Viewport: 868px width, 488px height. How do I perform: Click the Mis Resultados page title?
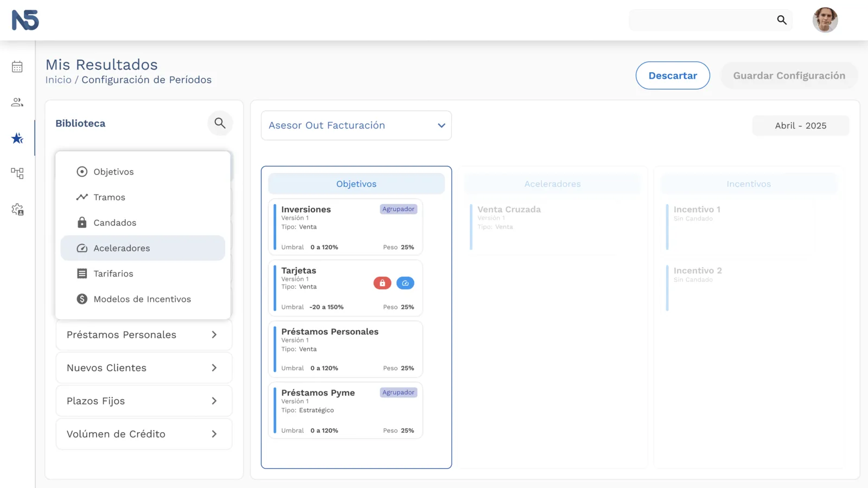pyautogui.click(x=101, y=65)
